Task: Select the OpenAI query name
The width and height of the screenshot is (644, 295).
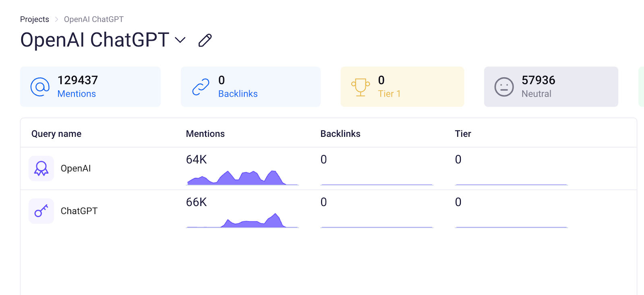Action: click(76, 168)
